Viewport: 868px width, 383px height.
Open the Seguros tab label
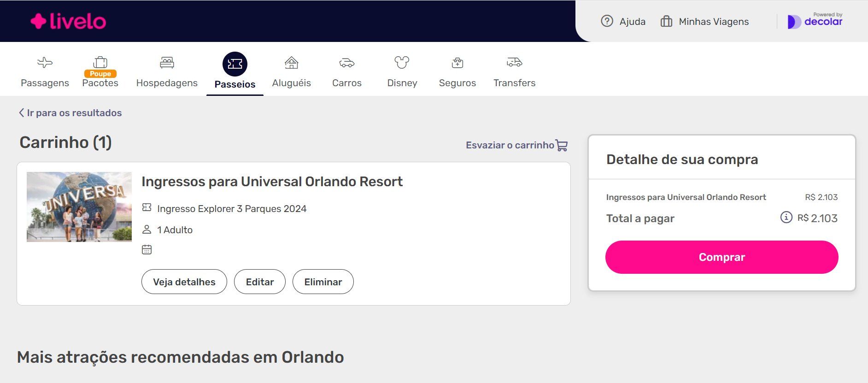(x=457, y=83)
